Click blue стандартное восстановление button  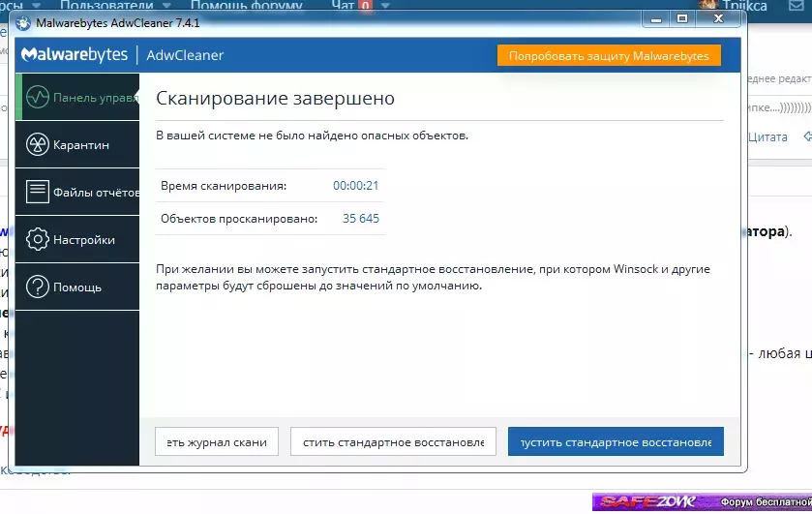616,442
